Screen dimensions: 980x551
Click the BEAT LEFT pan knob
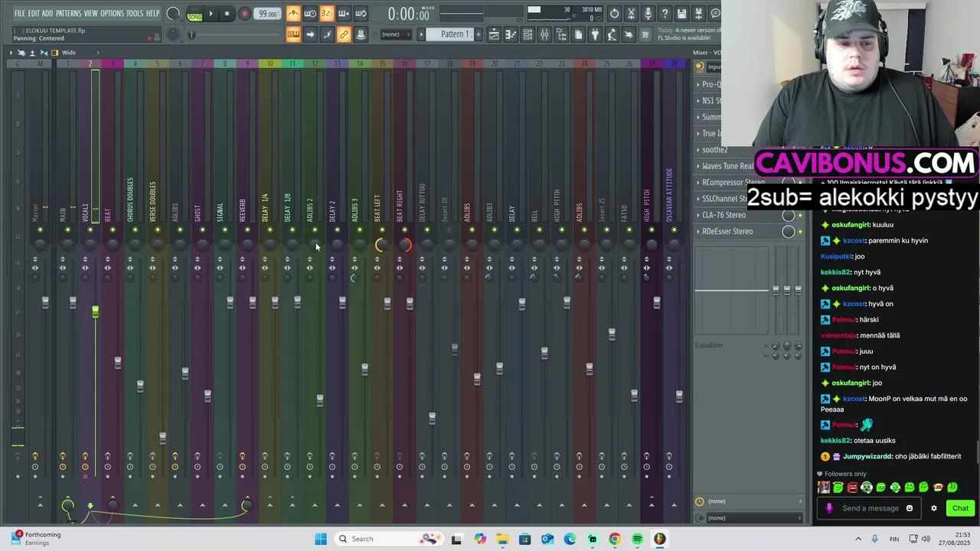[x=382, y=245]
